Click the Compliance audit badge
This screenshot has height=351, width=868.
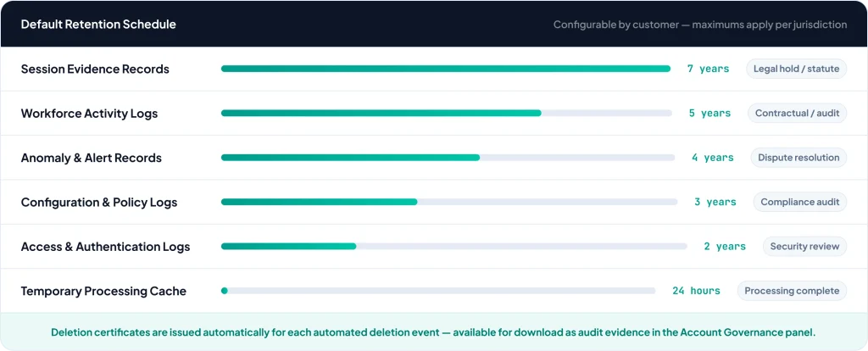point(800,202)
